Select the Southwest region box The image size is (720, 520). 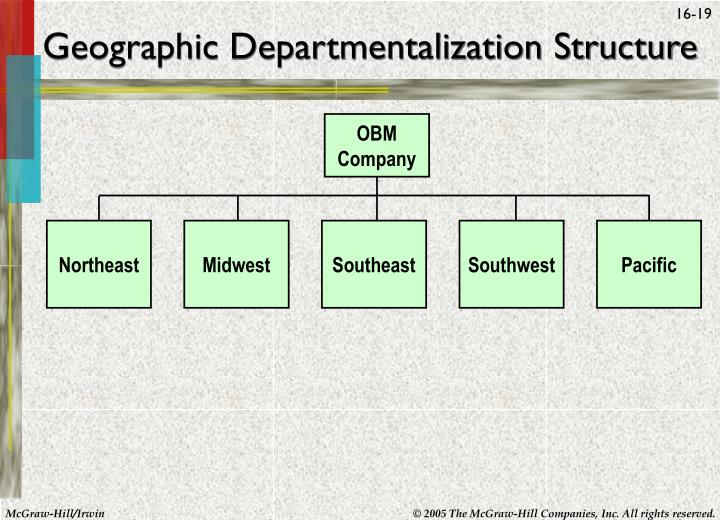[x=512, y=264]
